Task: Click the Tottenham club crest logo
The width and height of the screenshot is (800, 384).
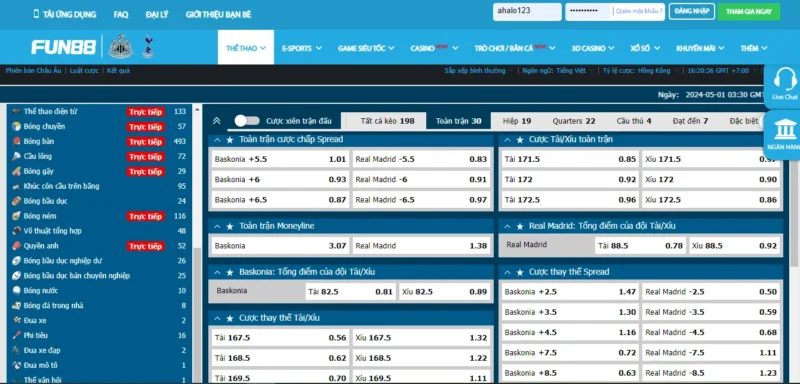Action: point(148,46)
